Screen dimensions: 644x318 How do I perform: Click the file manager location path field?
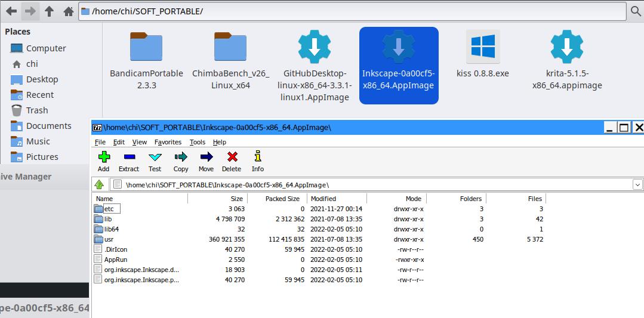click(x=352, y=11)
